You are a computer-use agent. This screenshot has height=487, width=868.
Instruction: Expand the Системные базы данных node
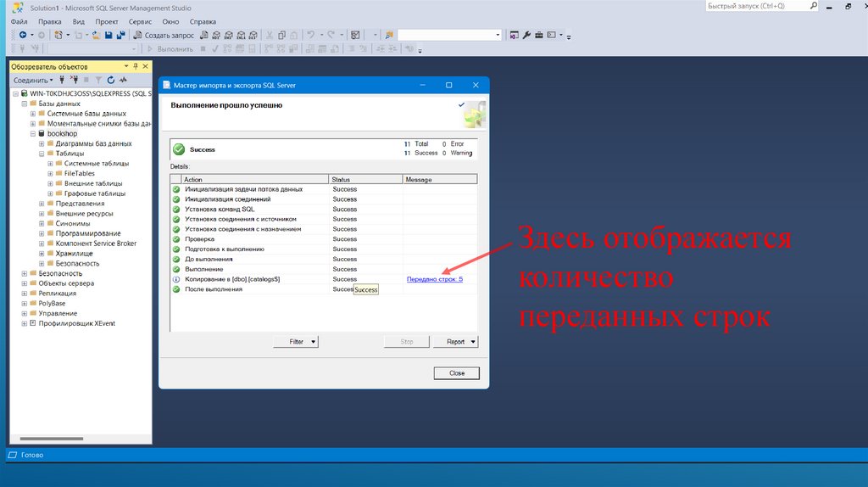pyautogui.click(x=33, y=114)
